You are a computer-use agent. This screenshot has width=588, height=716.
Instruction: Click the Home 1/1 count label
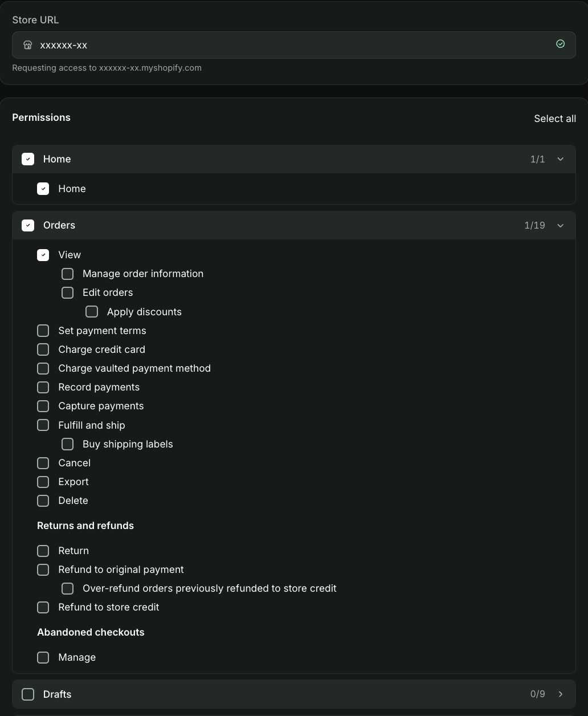pyautogui.click(x=538, y=159)
